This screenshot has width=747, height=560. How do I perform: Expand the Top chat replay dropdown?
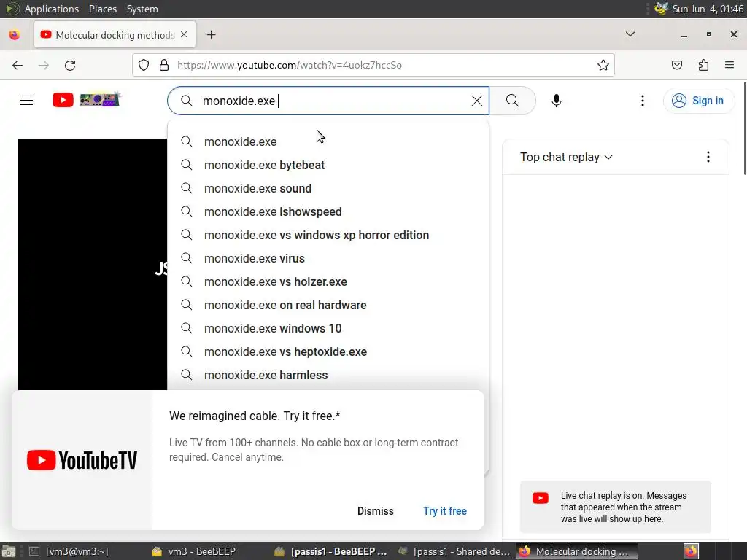point(566,157)
